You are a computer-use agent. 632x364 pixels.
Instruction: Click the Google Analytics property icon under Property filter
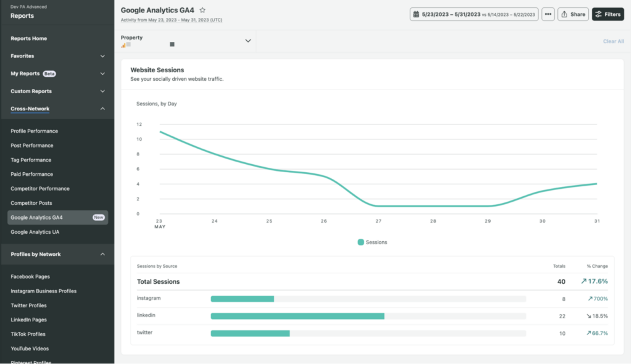[x=125, y=44]
